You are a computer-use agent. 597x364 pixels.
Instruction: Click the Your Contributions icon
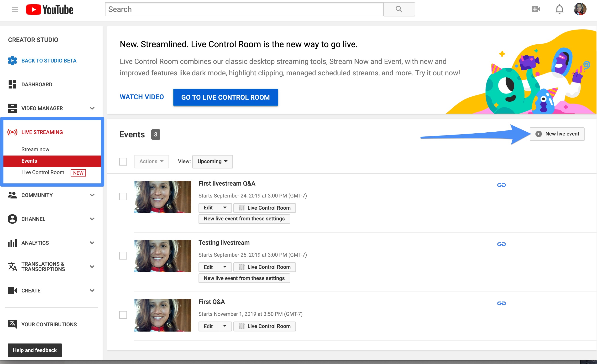(12, 325)
